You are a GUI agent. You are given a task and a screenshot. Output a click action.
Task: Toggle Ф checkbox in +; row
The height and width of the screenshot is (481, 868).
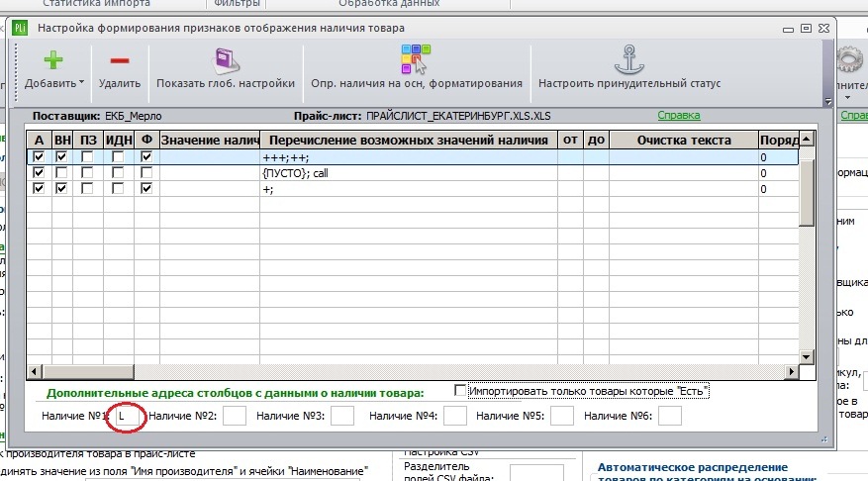pos(146,189)
